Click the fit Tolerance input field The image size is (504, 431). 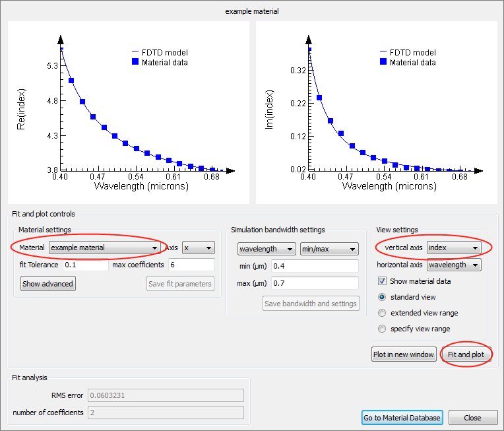[85, 265]
